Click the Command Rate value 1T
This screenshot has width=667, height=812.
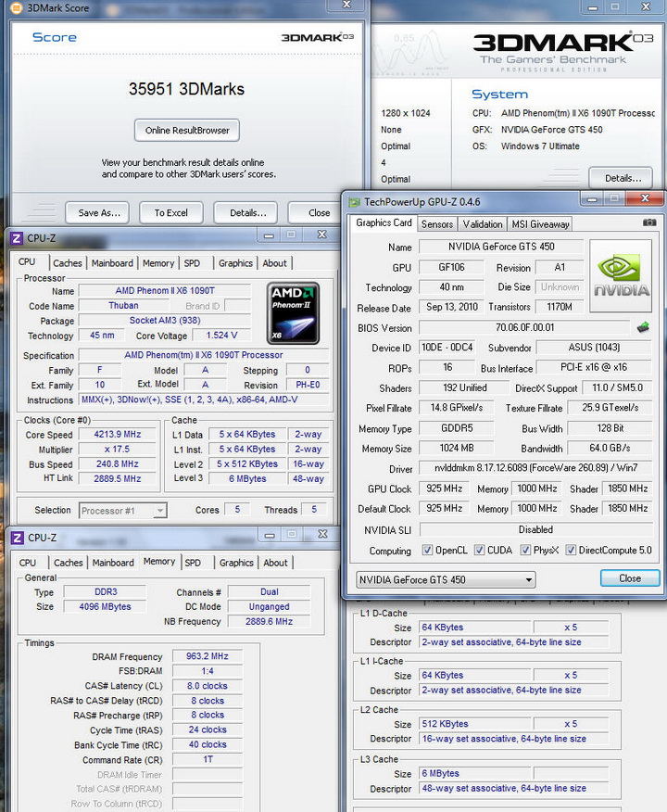pyautogui.click(x=207, y=759)
